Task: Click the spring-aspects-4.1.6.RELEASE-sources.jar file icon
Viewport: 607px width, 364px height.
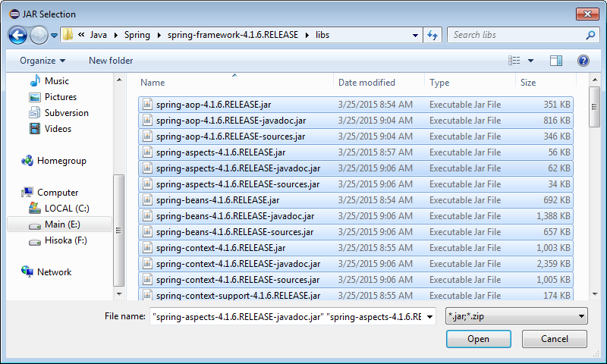Action: click(x=147, y=184)
